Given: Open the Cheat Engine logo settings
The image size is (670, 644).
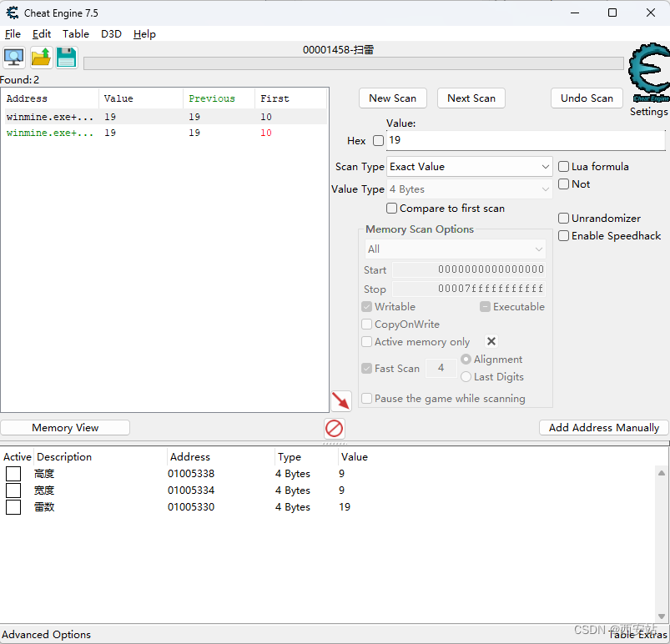Looking at the screenshot, I should [648, 73].
